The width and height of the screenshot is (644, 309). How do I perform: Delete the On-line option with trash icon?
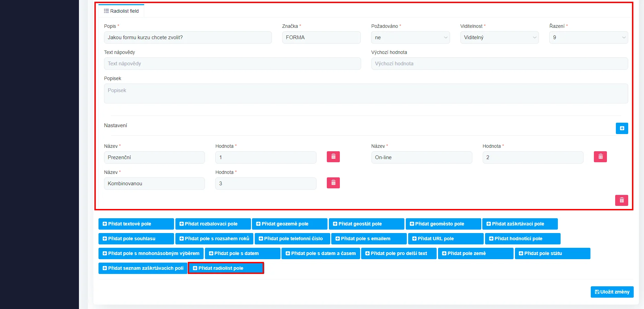[x=600, y=157]
